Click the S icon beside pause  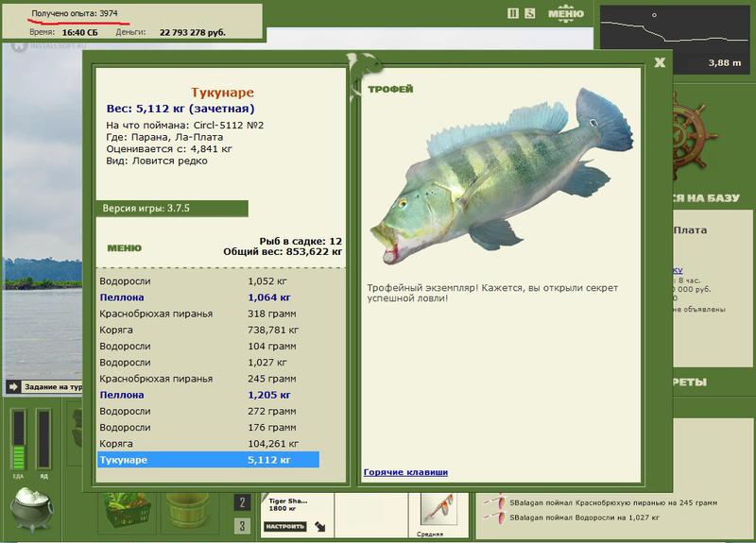click(529, 13)
